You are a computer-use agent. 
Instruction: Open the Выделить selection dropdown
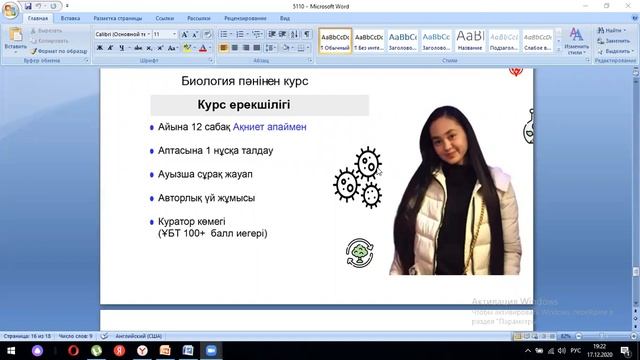pyautogui.click(x=616, y=51)
